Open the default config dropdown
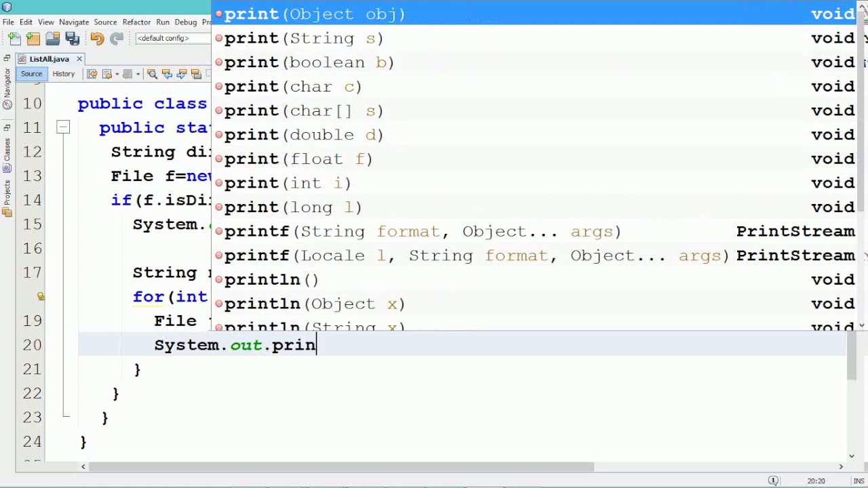The height and width of the screenshot is (488, 868). point(172,39)
